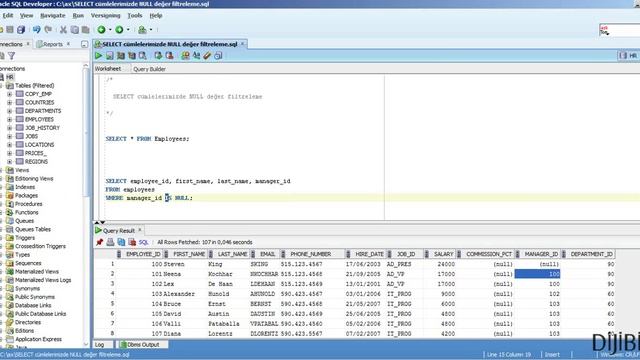Viewport: 640px width, 360px height.
Task: Click the green Back navigation arrow
Action: (101, 29)
